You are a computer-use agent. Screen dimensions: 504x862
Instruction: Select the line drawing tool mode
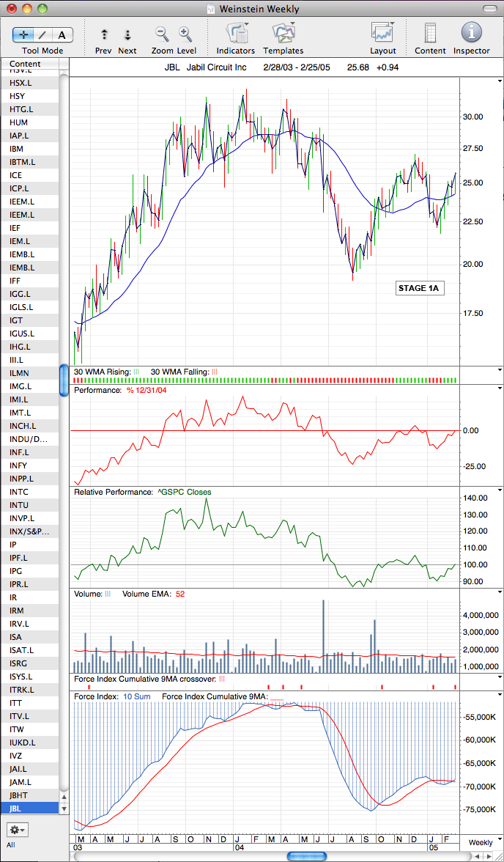pyautogui.click(x=43, y=34)
